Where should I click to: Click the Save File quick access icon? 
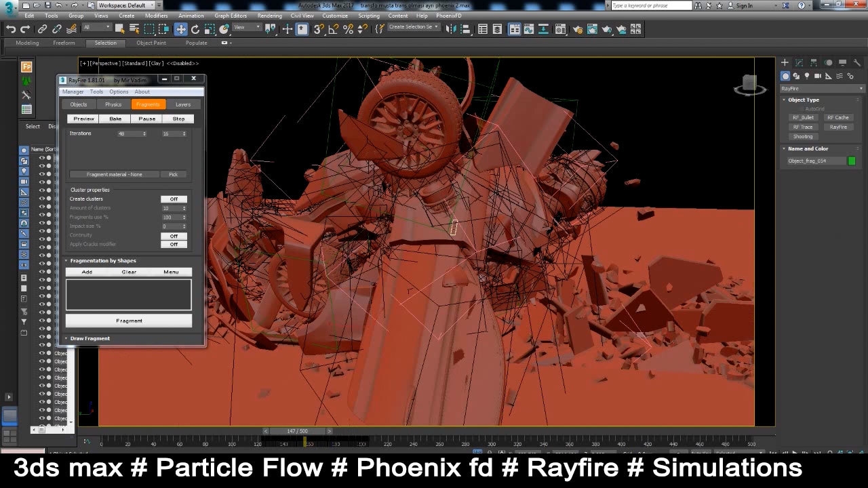click(x=46, y=5)
